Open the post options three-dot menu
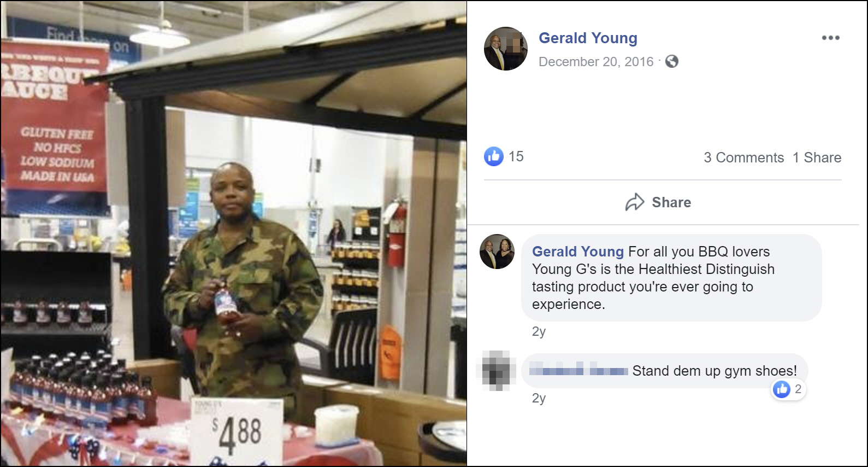Screen dimensions: 868x467 [x=830, y=38]
